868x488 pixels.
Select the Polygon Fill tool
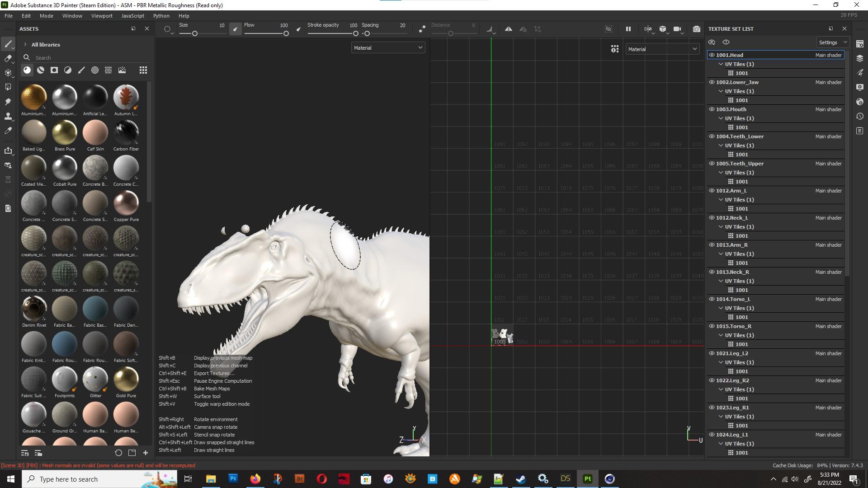point(8,87)
